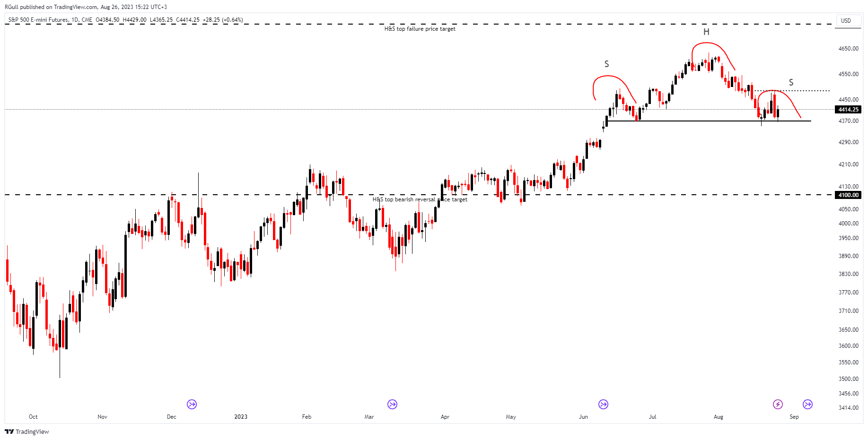Click the 3414.00 price axis label

click(848, 408)
